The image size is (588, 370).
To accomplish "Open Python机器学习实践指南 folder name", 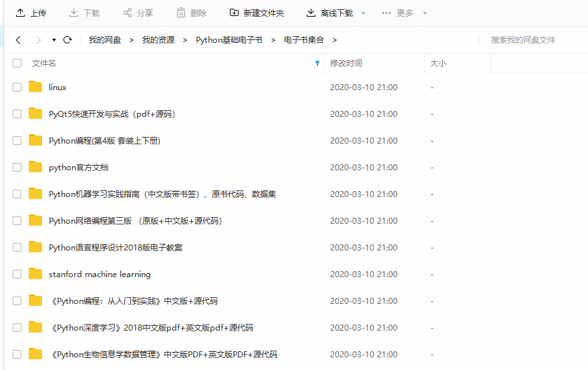I will (x=162, y=194).
